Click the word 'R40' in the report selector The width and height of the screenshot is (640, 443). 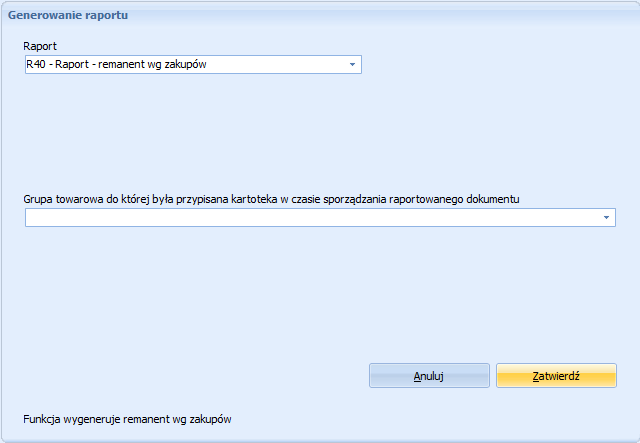36,64
